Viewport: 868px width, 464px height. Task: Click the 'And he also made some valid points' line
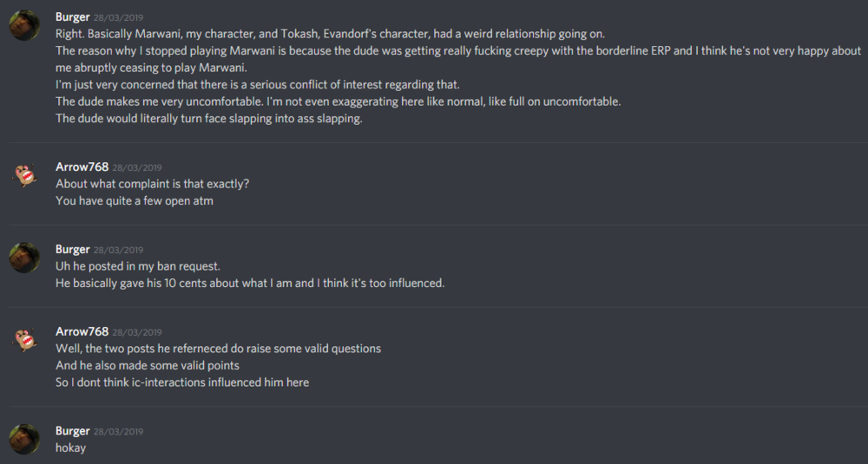[147, 365]
